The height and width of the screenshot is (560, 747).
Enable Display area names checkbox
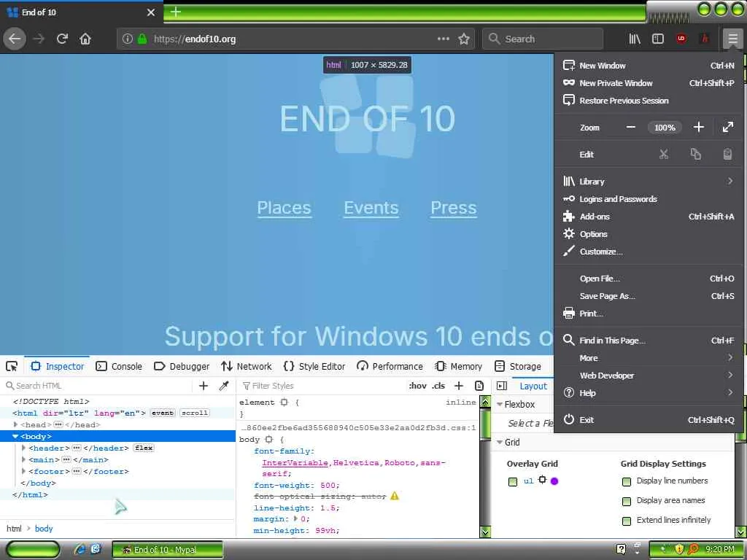(x=627, y=501)
